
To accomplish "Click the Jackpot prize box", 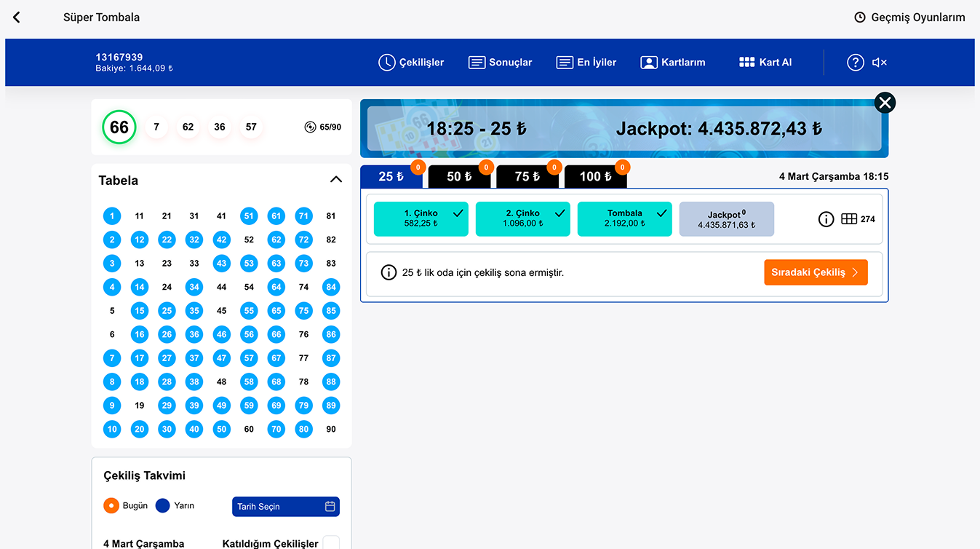I will coord(726,219).
